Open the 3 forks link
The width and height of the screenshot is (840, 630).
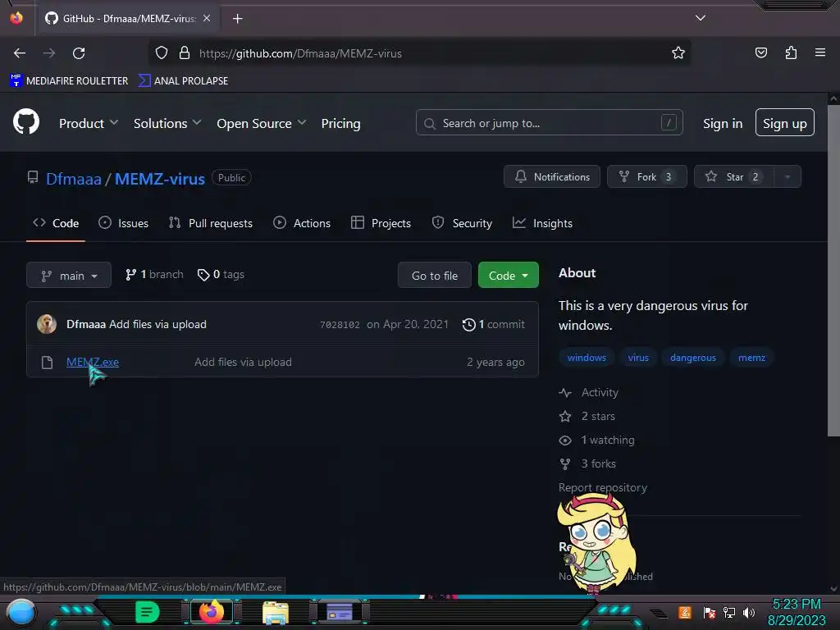click(587, 464)
